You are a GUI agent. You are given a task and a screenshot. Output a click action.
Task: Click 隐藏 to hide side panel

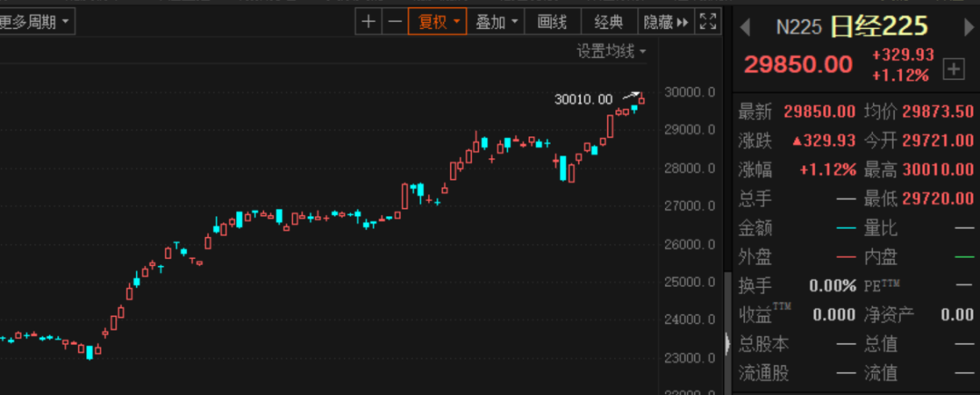[666, 22]
